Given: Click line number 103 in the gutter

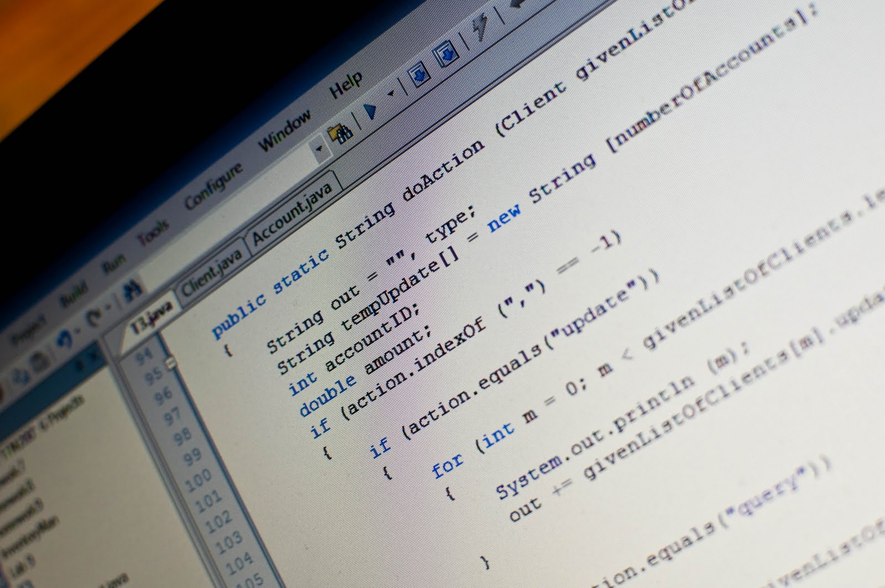Looking at the screenshot, I should (228, 542).
